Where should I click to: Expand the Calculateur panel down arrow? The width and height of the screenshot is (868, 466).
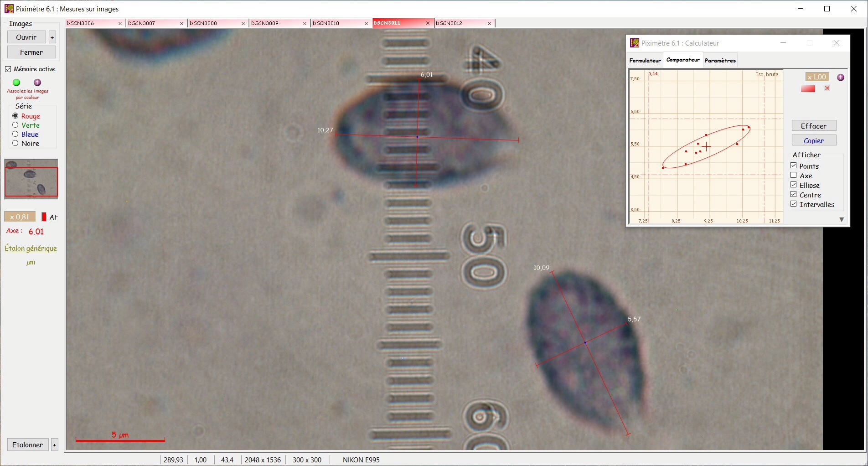pyautogui.click(x=842, y=220)
